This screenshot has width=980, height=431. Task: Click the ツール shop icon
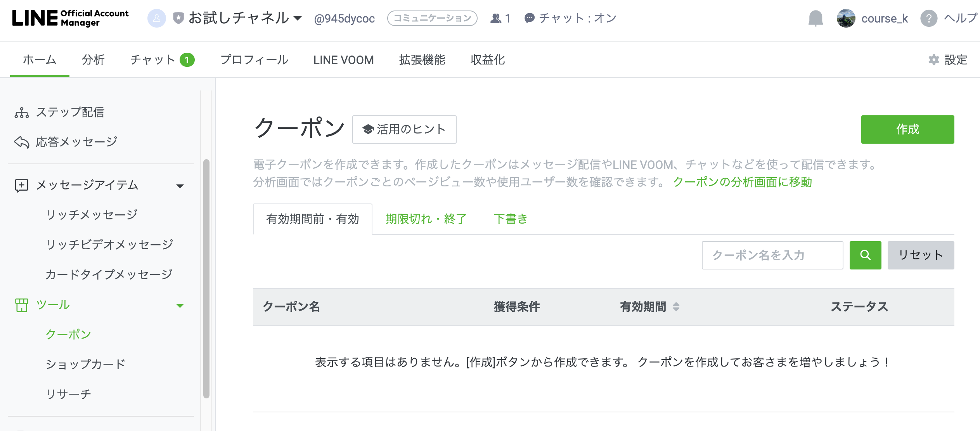point(22,305)
